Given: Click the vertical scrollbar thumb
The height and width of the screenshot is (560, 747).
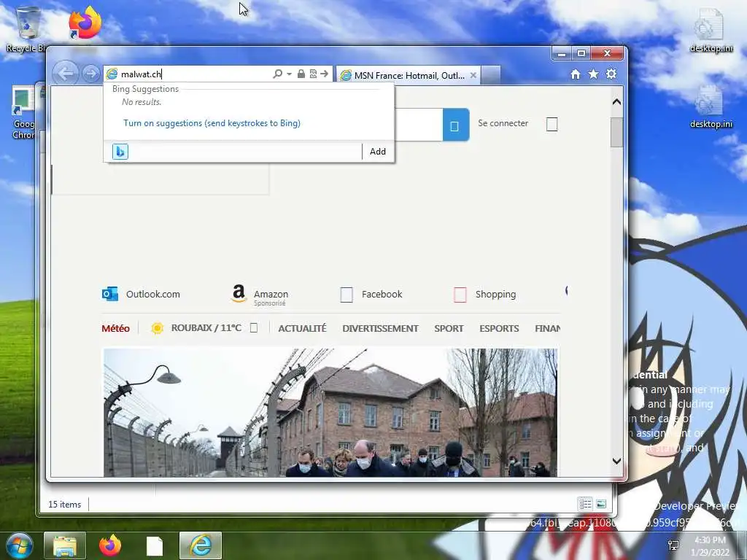Looking at the screenshot, I should coord(616,132).
